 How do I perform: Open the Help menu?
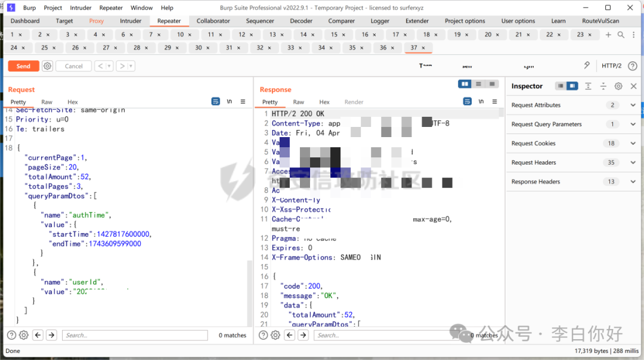click(167, 8)
